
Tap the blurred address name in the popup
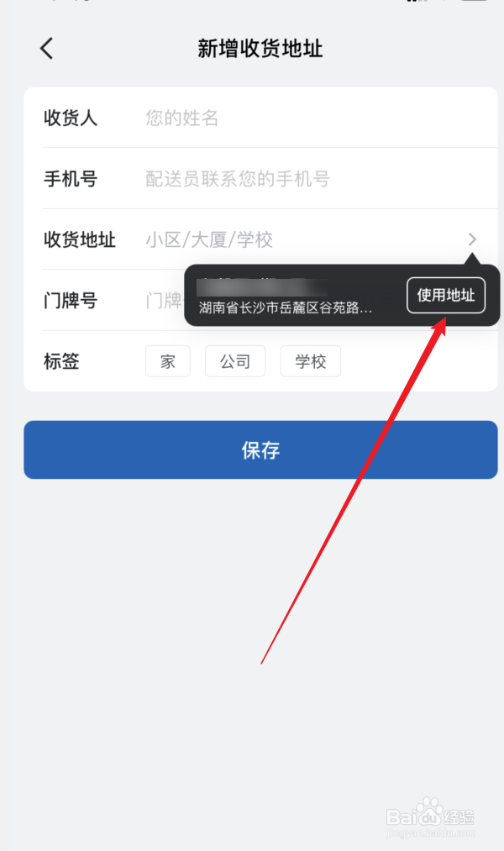click(x=262, y=287)
